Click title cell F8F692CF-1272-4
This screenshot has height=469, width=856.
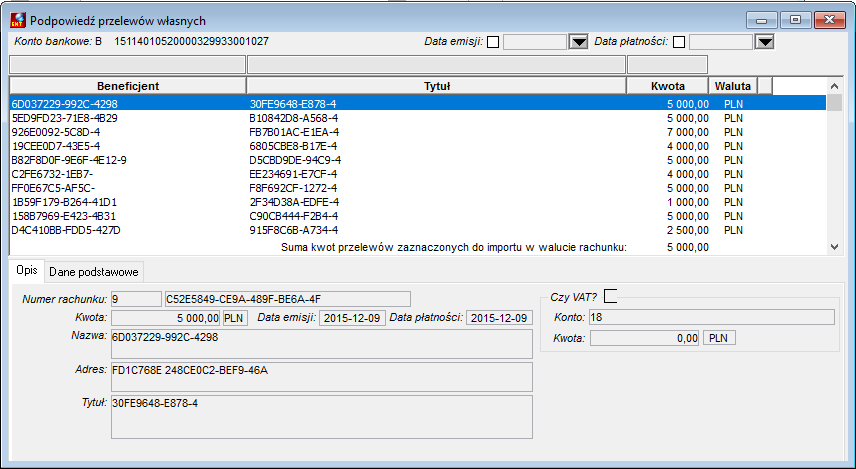[293, 188]
